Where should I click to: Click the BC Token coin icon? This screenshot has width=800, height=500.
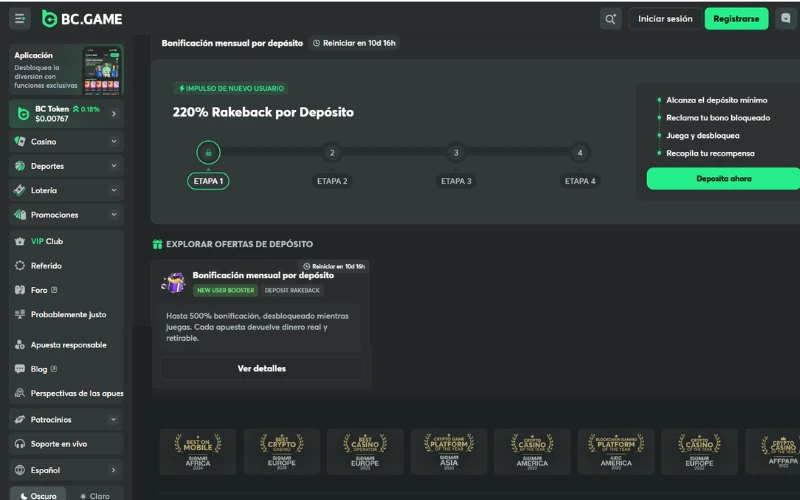tap(23, 114)
